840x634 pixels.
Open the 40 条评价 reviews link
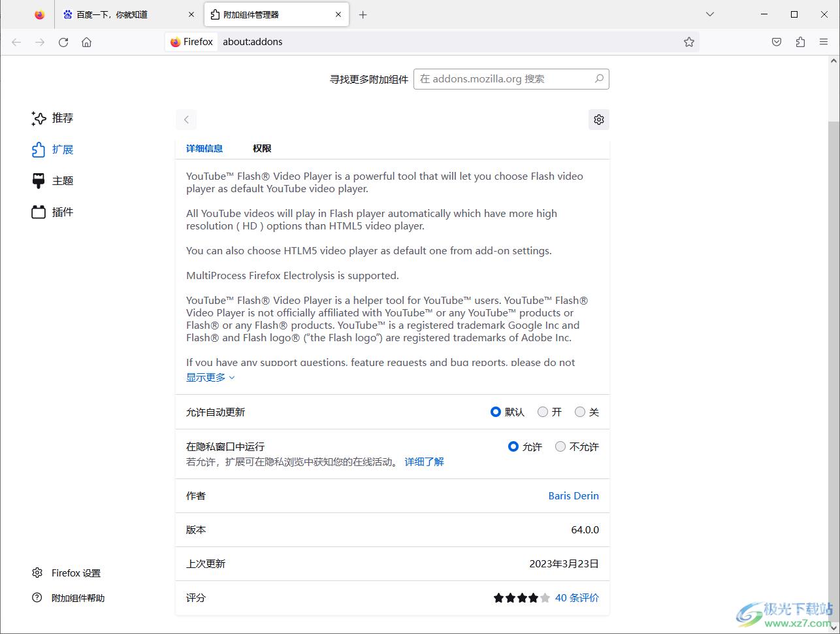tap(577, 597)
